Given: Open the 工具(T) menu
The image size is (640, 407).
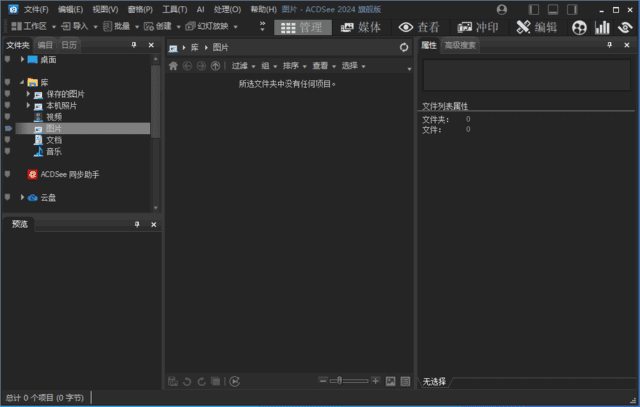Looking at the screenshot, I should [174, 9].
